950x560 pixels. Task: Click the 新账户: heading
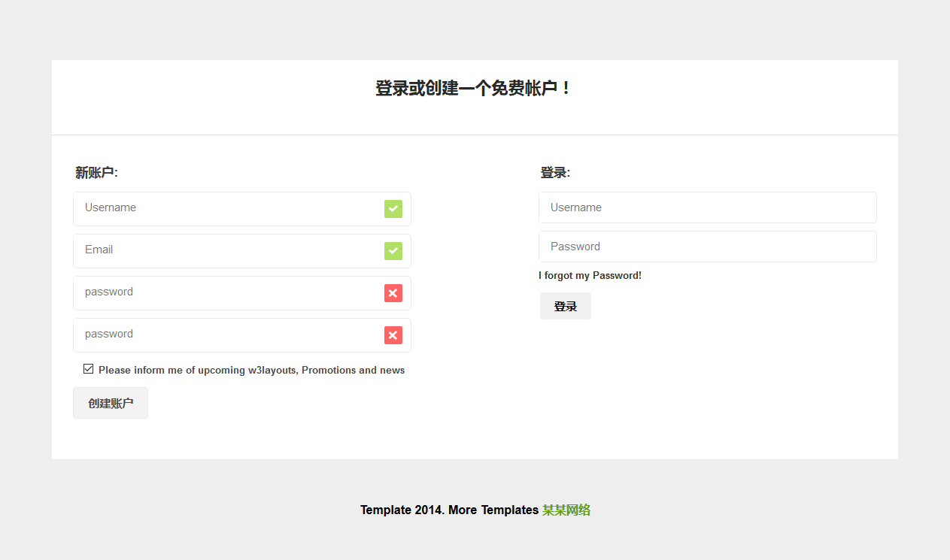[x=96, y=173]
